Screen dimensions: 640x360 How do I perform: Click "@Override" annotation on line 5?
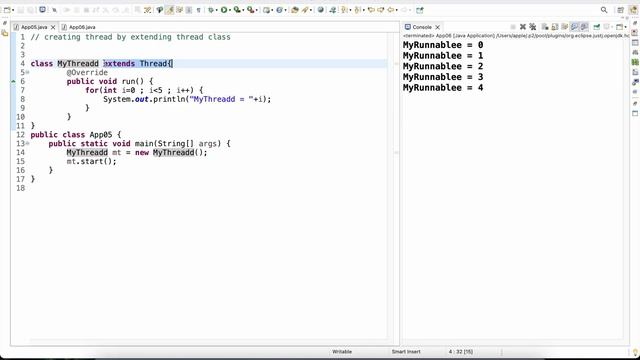pyautogui.click(x=87, y=72)
